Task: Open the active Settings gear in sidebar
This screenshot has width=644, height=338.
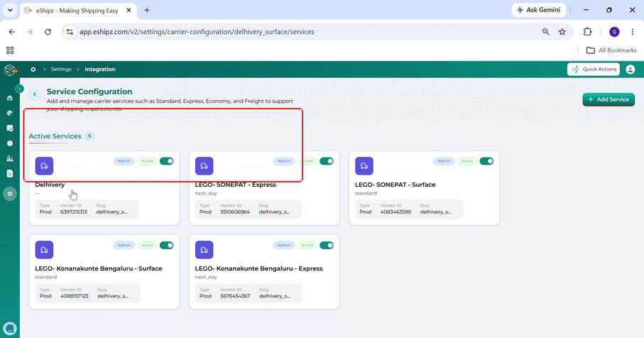Action: 10,194
